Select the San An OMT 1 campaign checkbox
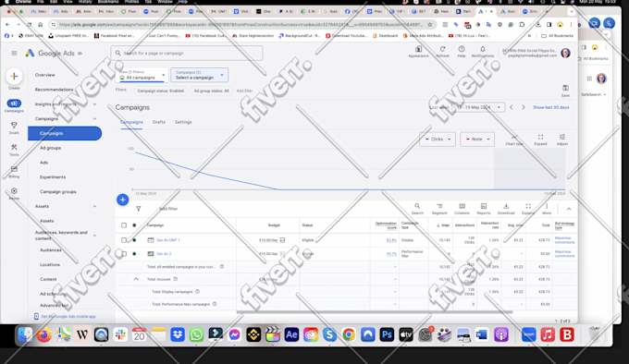Image resolution: width=629 pixels, height=364 pixels. pos(124,240)
